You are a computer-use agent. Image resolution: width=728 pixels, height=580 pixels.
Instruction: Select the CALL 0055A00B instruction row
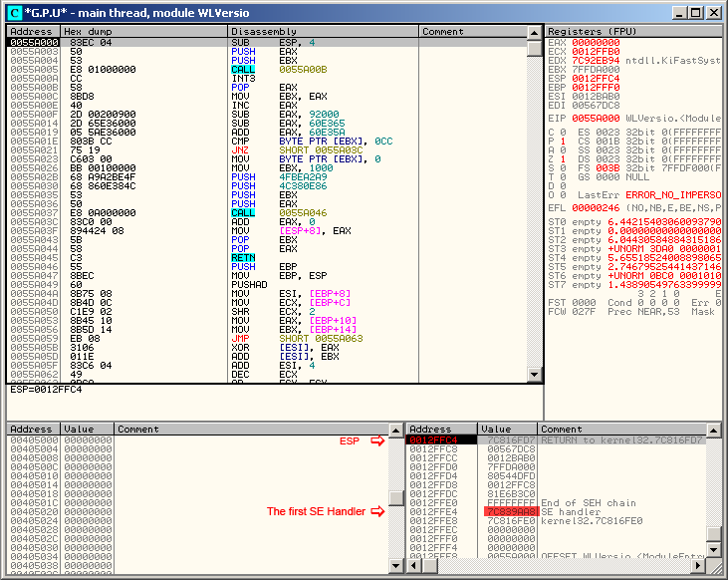[x=268, y=69]
